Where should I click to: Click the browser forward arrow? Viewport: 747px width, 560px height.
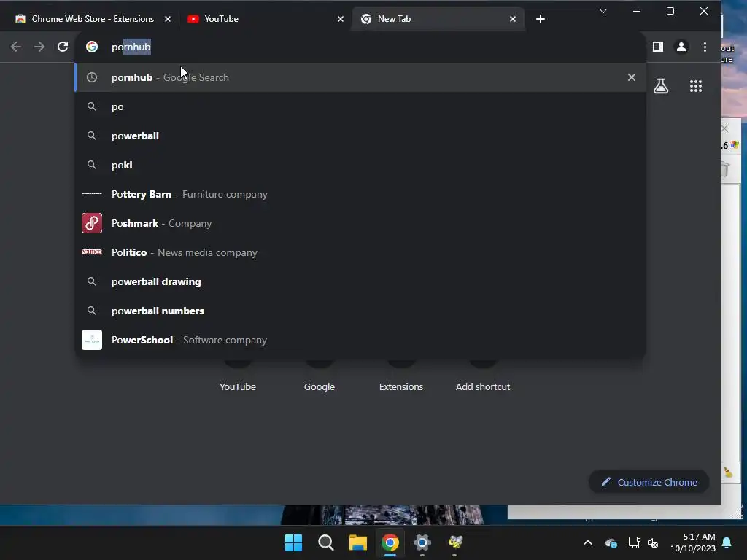click(39, 47)
